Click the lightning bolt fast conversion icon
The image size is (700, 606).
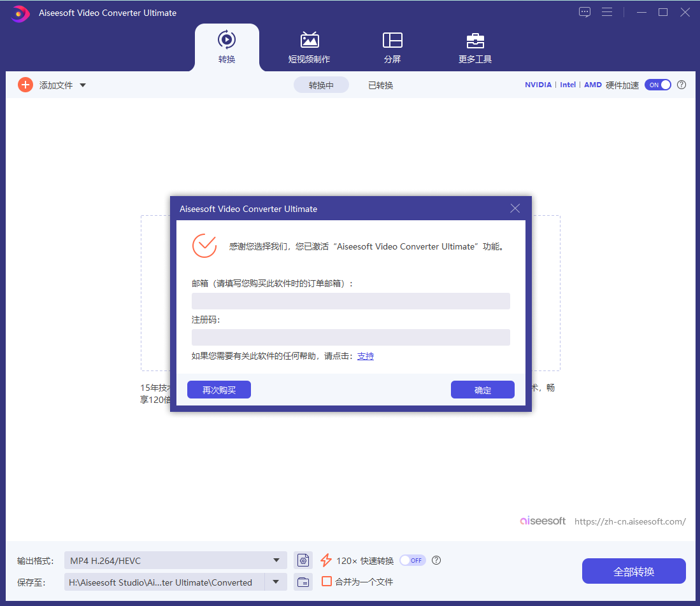(x=326, y=560)
